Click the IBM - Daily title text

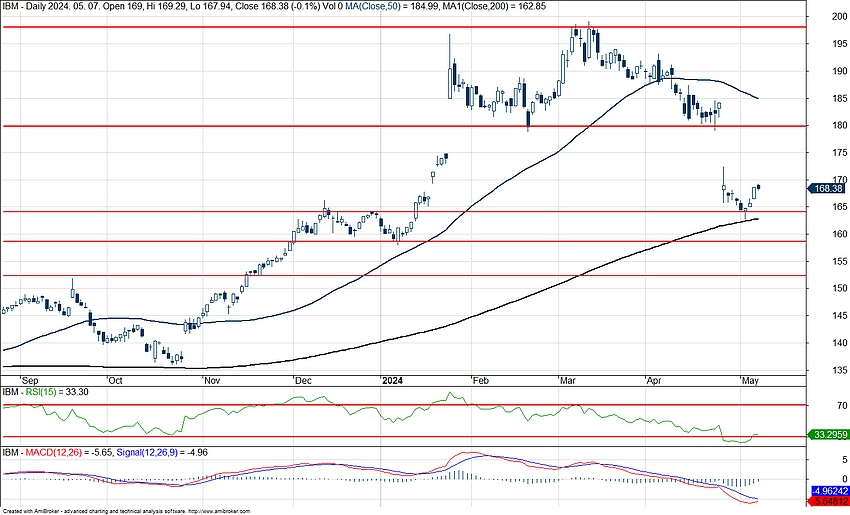pyautogui.click(x=22, y=7)
